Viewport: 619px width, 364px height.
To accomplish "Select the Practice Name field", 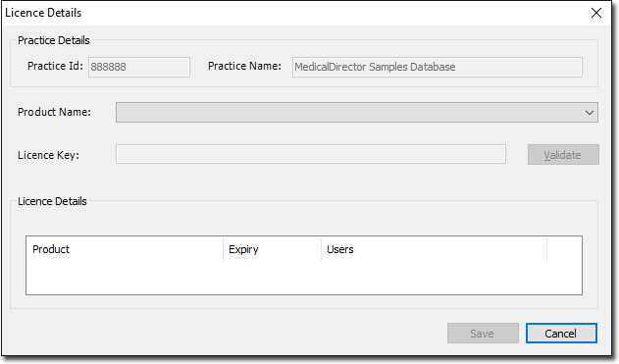I will click(437, 67).
